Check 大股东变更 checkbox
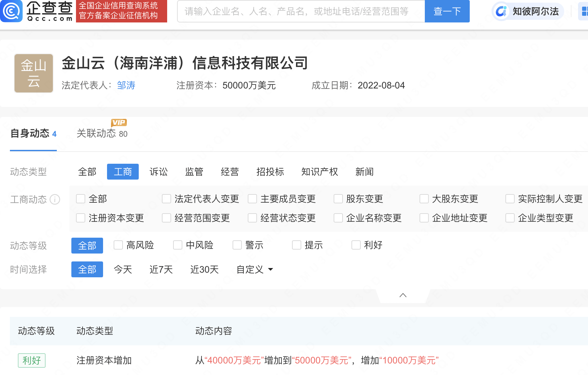 (424, 199)
